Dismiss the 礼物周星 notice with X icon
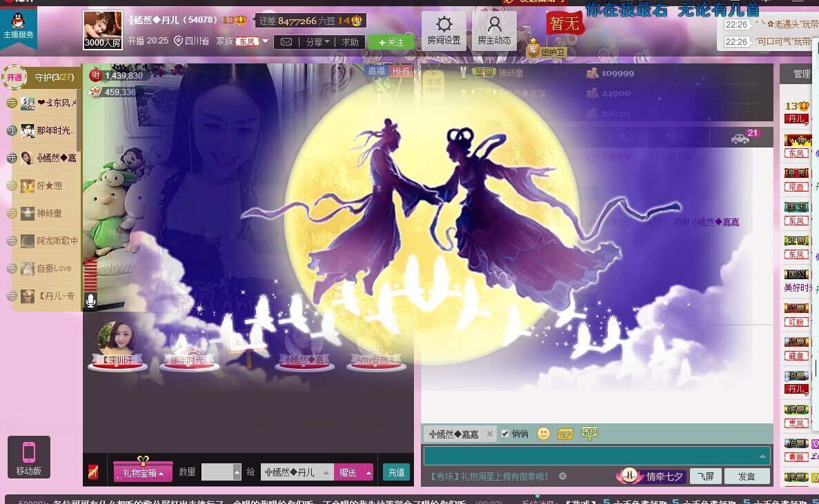Viewport: 819px width, 504px height. (x=562, y=476)
